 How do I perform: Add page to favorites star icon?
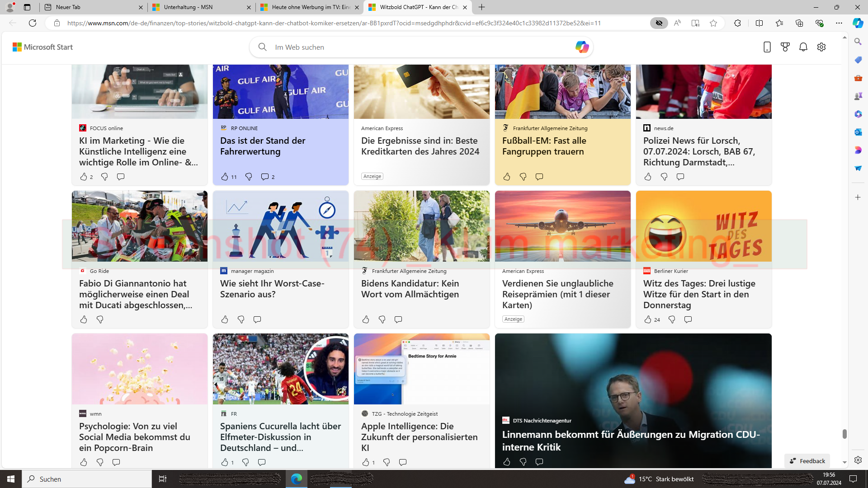click(x=713, y=23)
